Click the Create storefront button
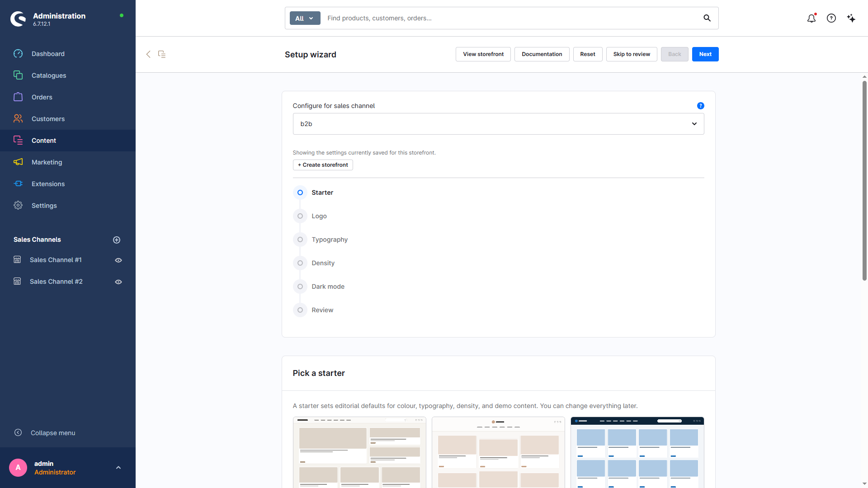This screenshot has height=488, width=868. pos(323,165)
